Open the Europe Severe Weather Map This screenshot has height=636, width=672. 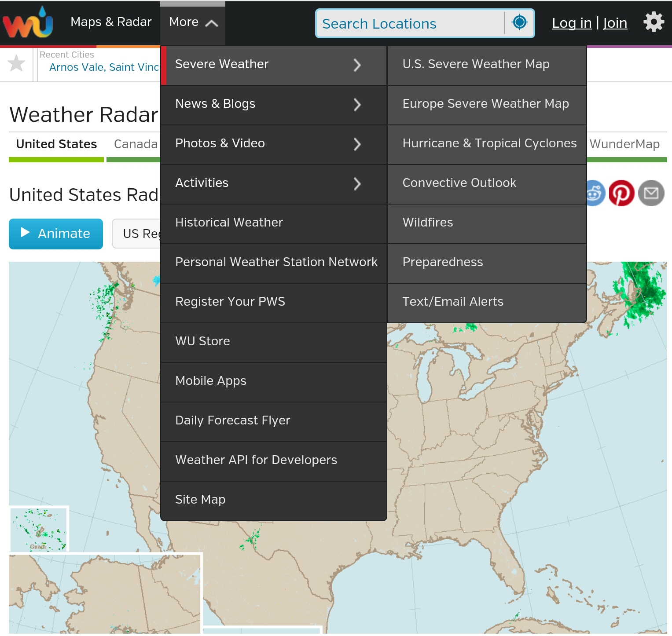[487, 105]
